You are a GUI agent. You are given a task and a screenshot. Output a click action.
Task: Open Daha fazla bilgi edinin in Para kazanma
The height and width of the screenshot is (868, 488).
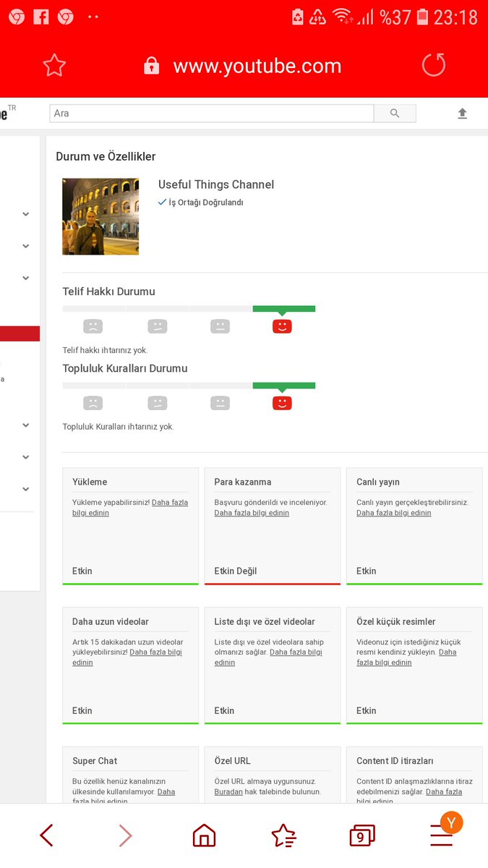(x=252, y=513)
